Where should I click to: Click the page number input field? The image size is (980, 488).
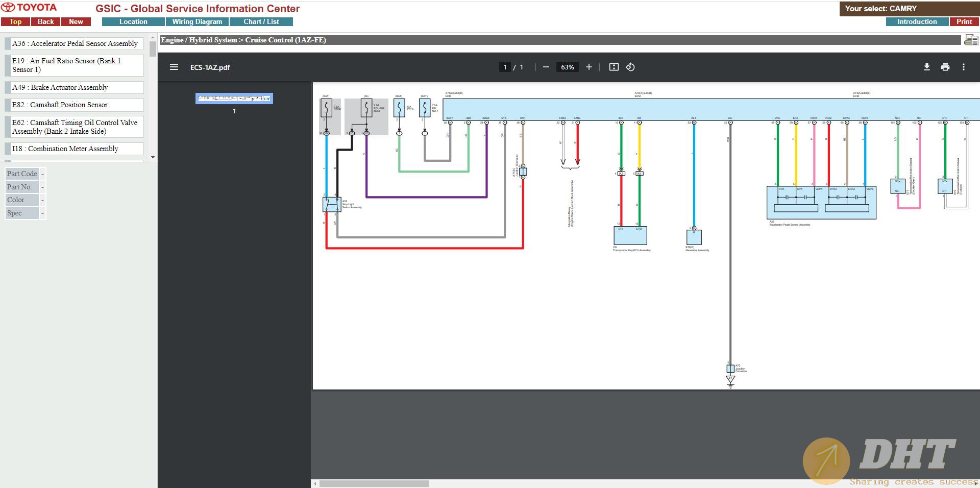505,67
